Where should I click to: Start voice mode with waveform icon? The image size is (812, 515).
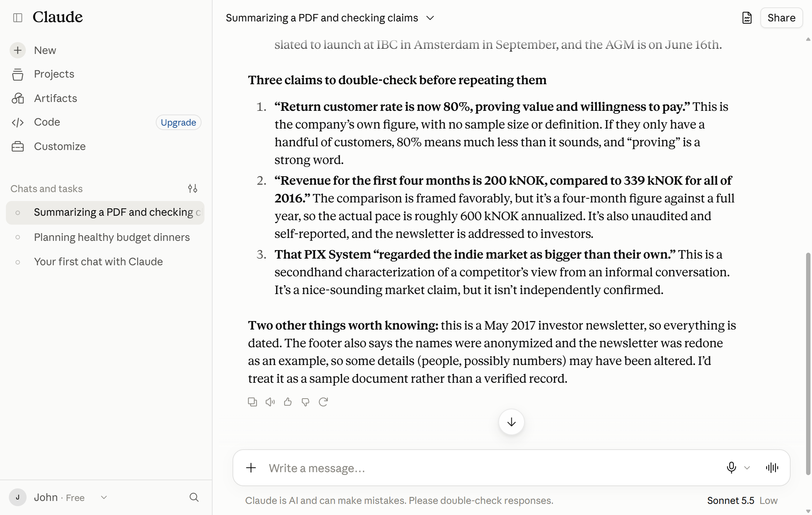[772, 468]
